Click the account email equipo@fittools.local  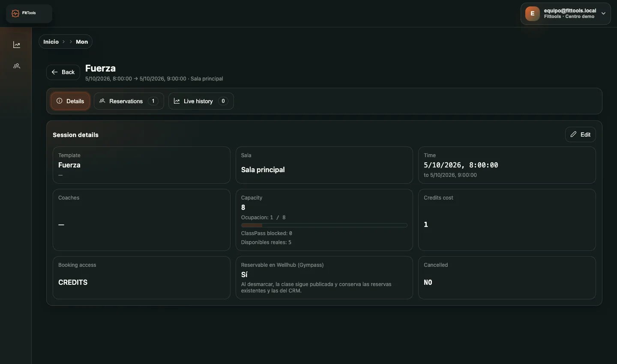click(x=570, y=10)
